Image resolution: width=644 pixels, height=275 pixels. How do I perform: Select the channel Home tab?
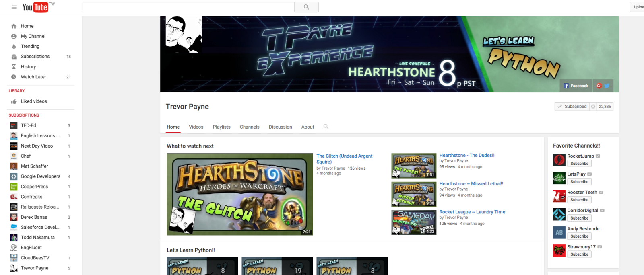(173, 127)
